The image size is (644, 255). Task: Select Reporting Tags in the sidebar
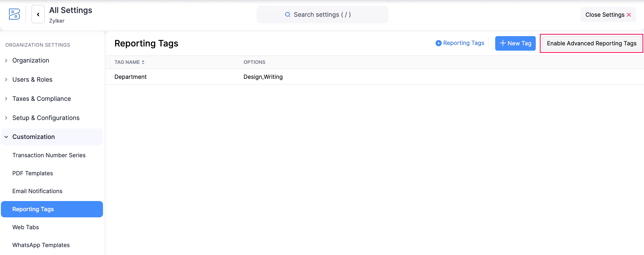coord(33,209)
